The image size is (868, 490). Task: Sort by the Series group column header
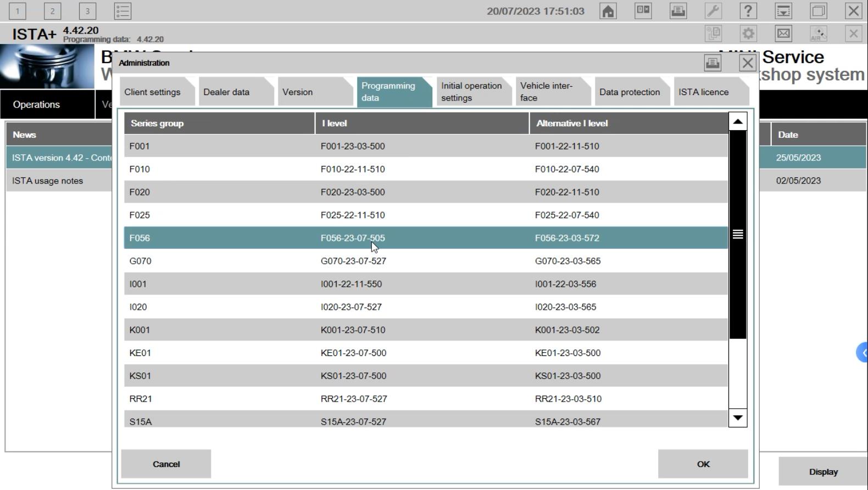[219, 123]
